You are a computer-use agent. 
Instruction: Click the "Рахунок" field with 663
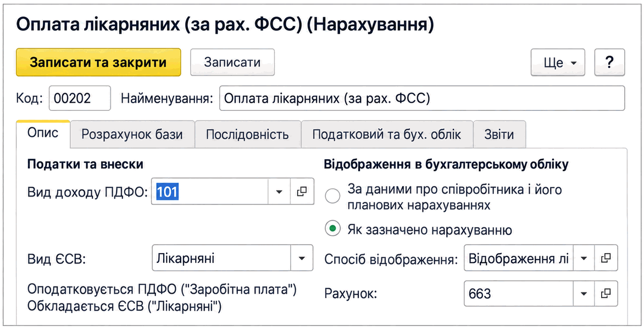pyautogui.click(x=519, y=294)
